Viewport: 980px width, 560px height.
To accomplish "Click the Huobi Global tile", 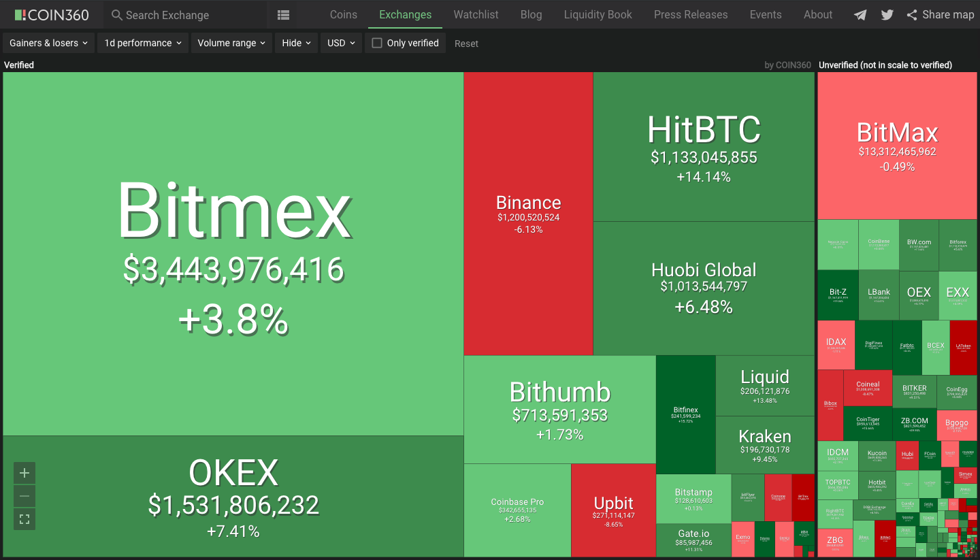I will tap(704, 289).
